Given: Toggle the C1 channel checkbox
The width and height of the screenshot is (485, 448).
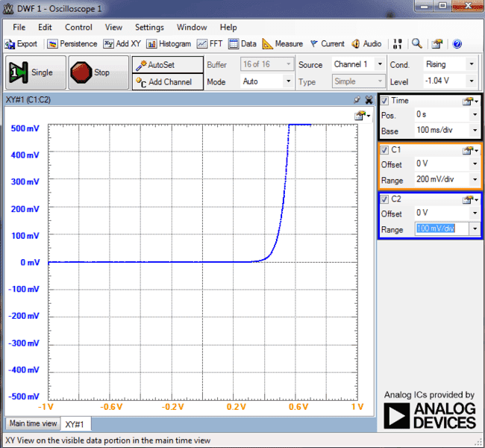Looking at the screenshot, I should [x=384, y=149].
